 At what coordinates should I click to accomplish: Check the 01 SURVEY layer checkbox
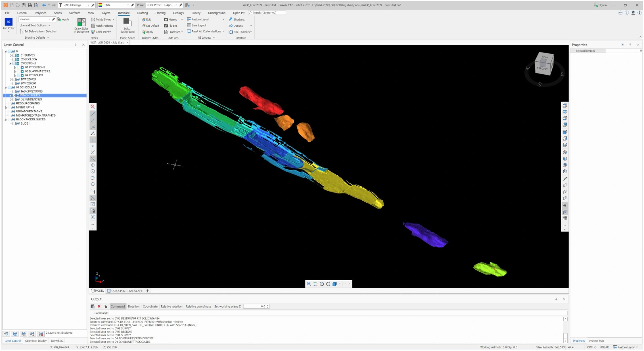(x=14, y=55)
